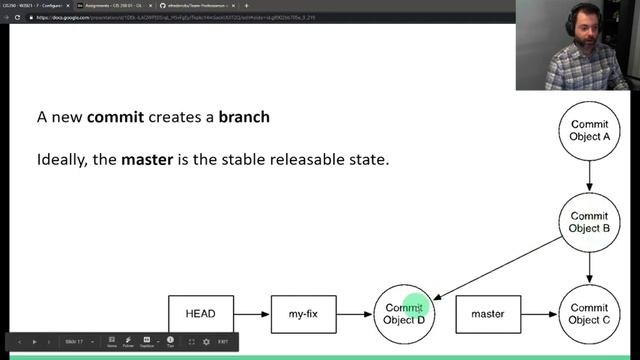Click the browser forward arrow
The height and width of the screenshot is (360, 640).
(x=7, y=18)
